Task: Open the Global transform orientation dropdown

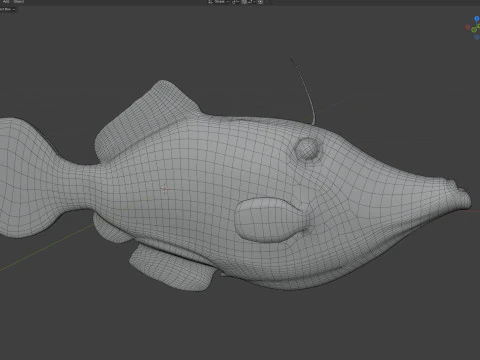Action: click(x=219, y=2)
